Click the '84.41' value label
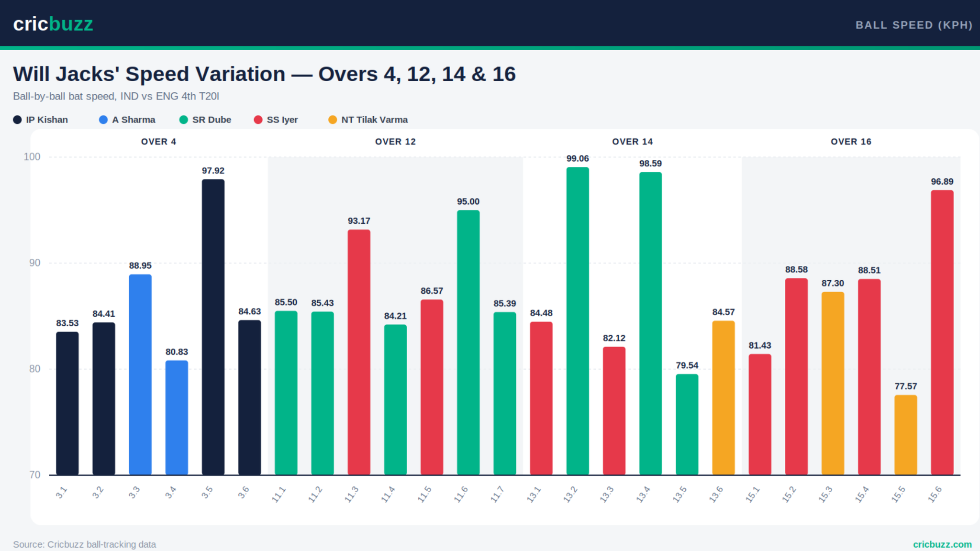The height and width of the screenshot is (551, 980). [104, 314]
